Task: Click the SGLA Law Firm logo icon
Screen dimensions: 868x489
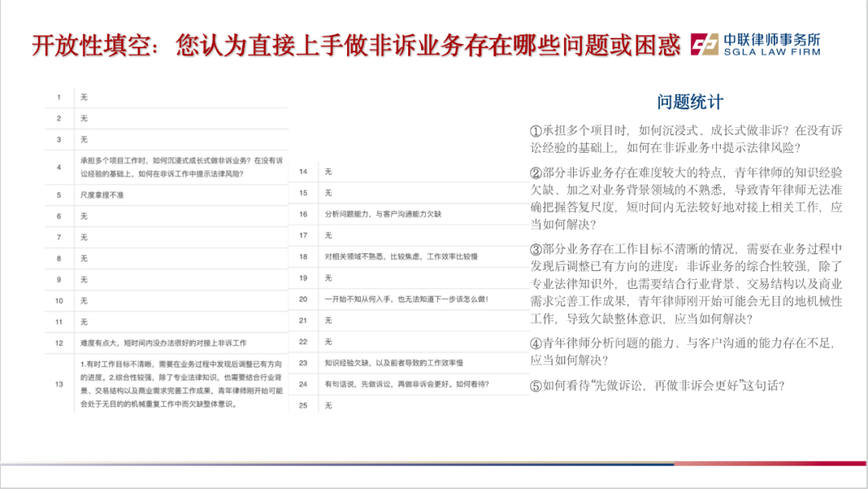Action: tap(704, 44)
